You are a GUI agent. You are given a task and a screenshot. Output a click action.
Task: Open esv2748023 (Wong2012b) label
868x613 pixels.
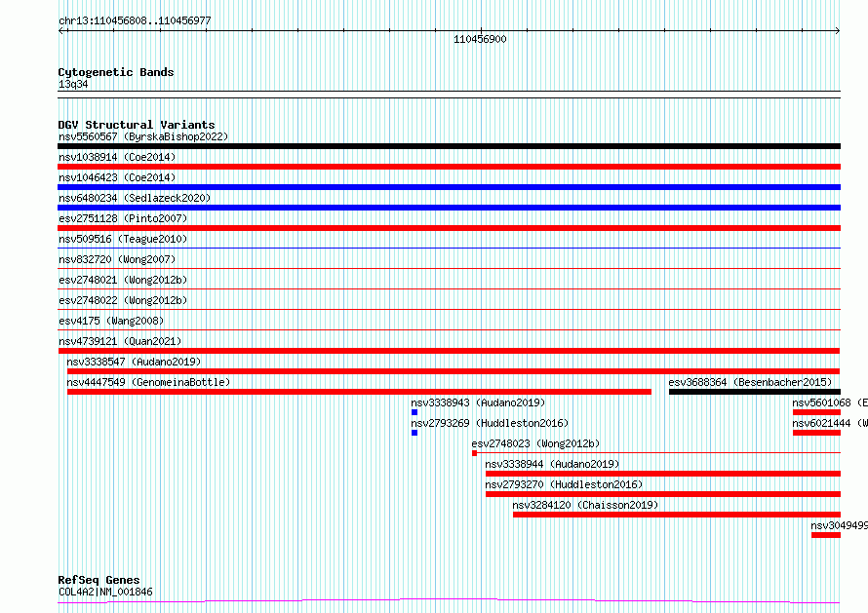pos(535,443)
